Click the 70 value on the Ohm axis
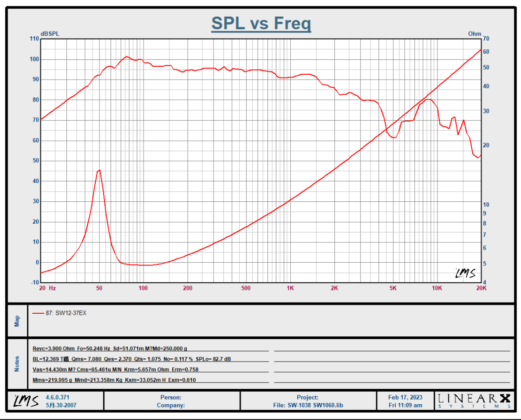The width and height of the screenshot is (521, 420). 486,39
